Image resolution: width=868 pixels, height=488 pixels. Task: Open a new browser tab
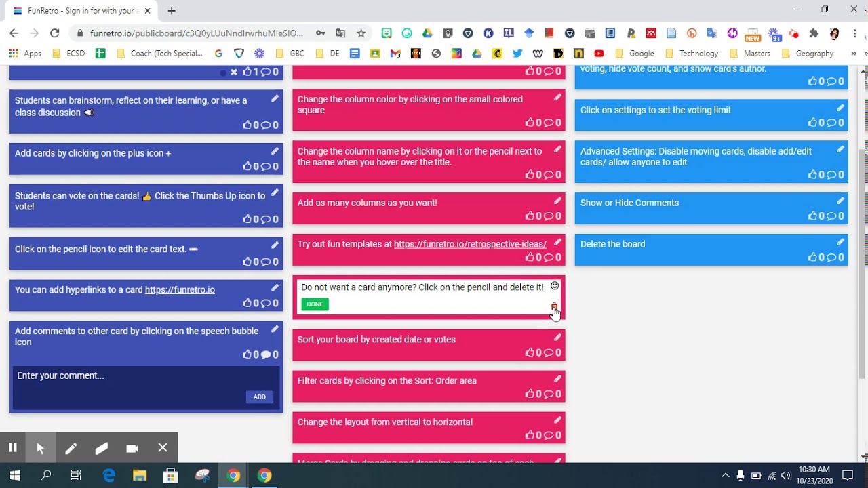point(172,11)
